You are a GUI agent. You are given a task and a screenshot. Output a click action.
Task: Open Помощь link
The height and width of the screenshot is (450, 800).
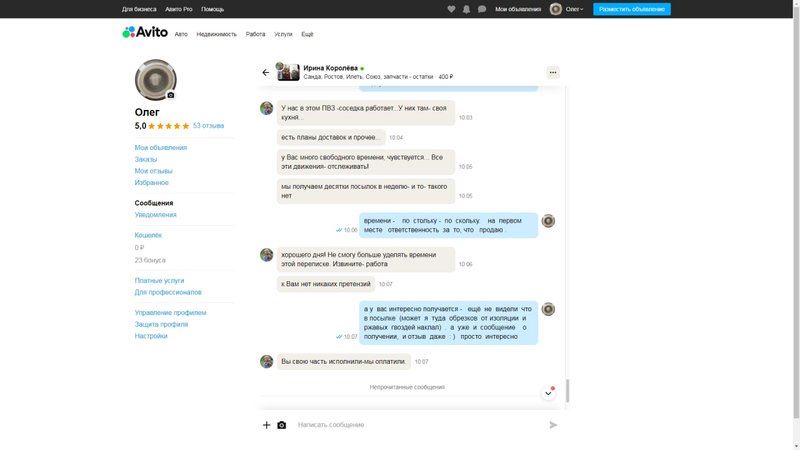212,9
